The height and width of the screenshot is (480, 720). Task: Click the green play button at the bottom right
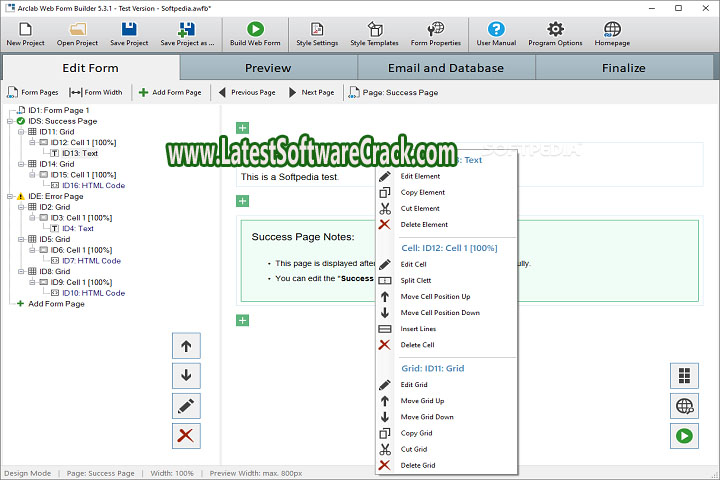coord(684,435)
